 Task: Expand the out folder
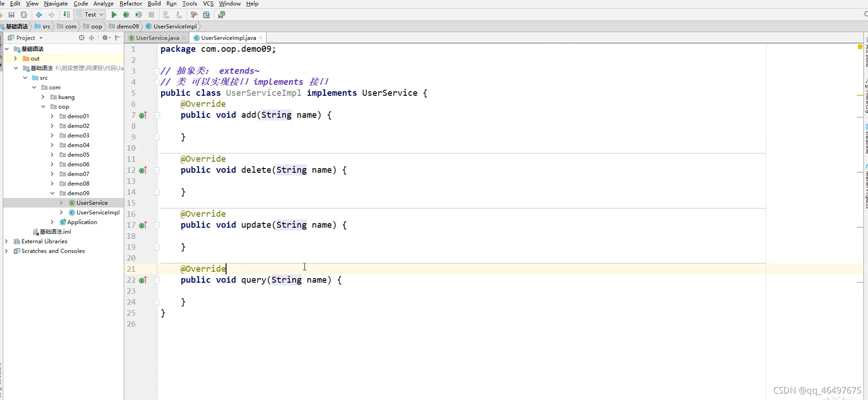point(16,59)
